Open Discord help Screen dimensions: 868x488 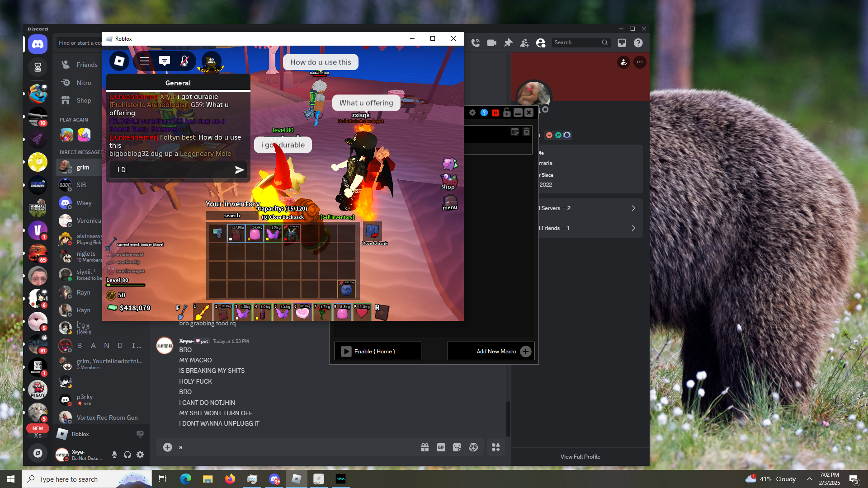(638, 42)
